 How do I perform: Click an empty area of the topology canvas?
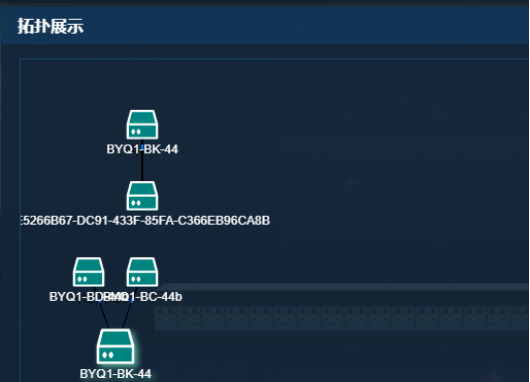click(338, 152)
